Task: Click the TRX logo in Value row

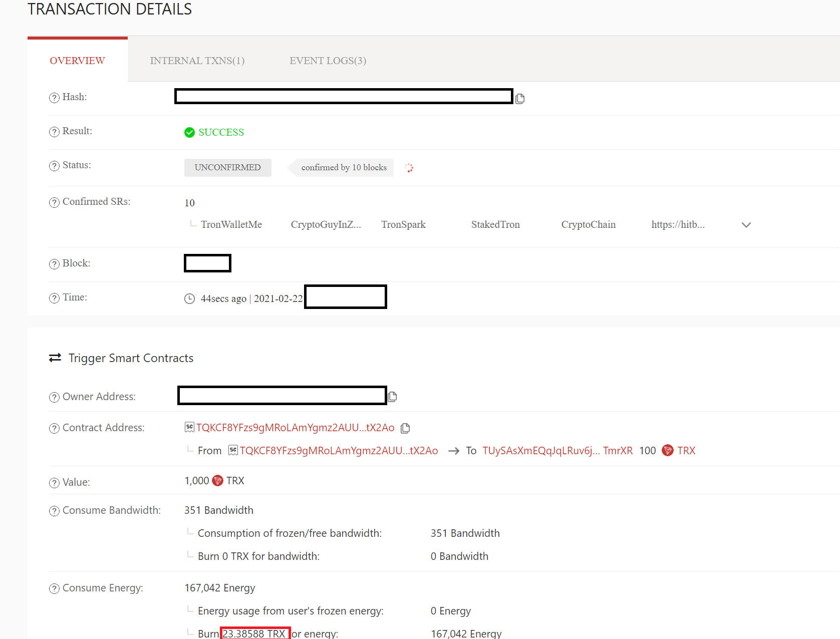Action: tap(217, 480)
